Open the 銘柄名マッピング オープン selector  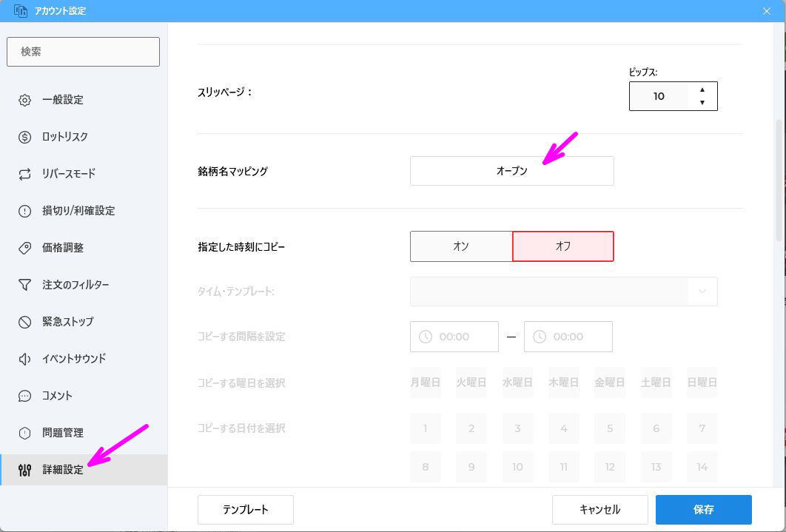(x=511, y=171)
